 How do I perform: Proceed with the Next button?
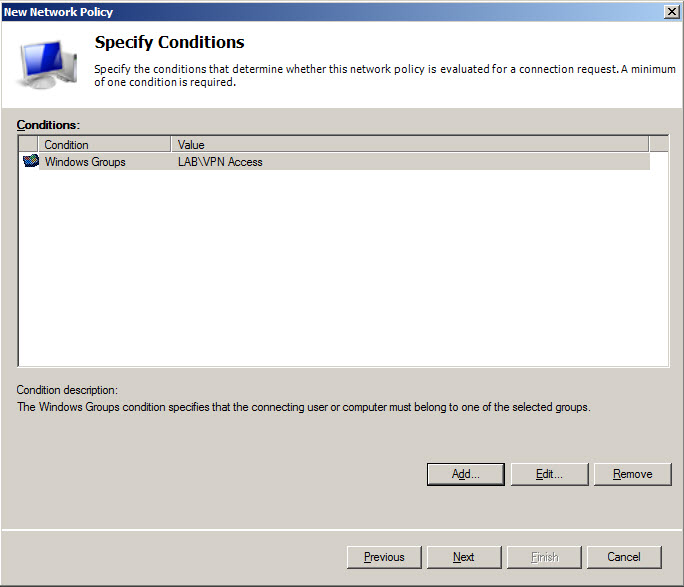(464, 557)
